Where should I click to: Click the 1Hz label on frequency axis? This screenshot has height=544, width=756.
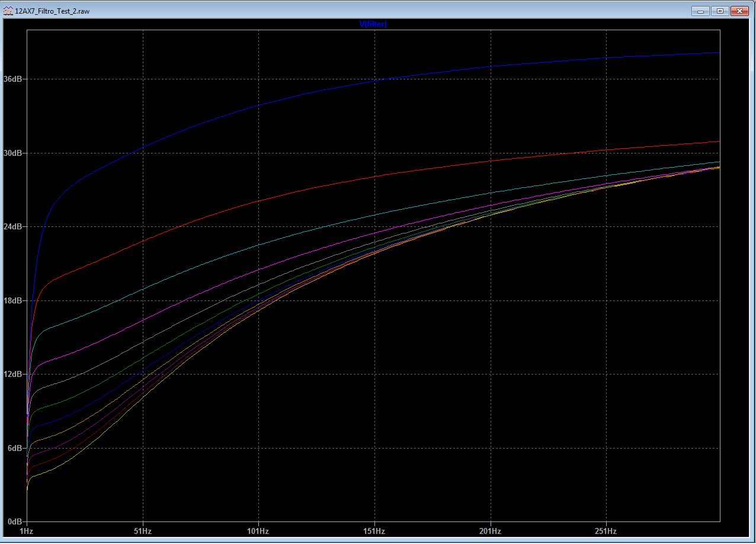[27, 530]
